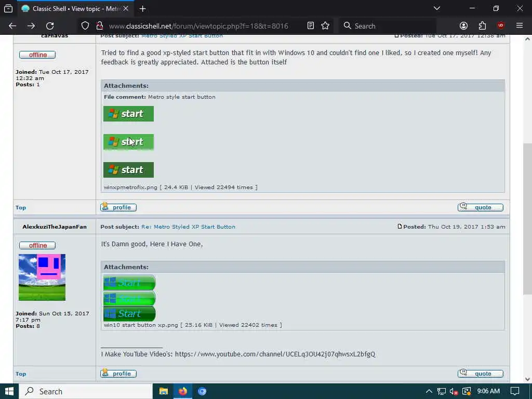Switch to Firefox in the taskbar

[x=183, y=392]
